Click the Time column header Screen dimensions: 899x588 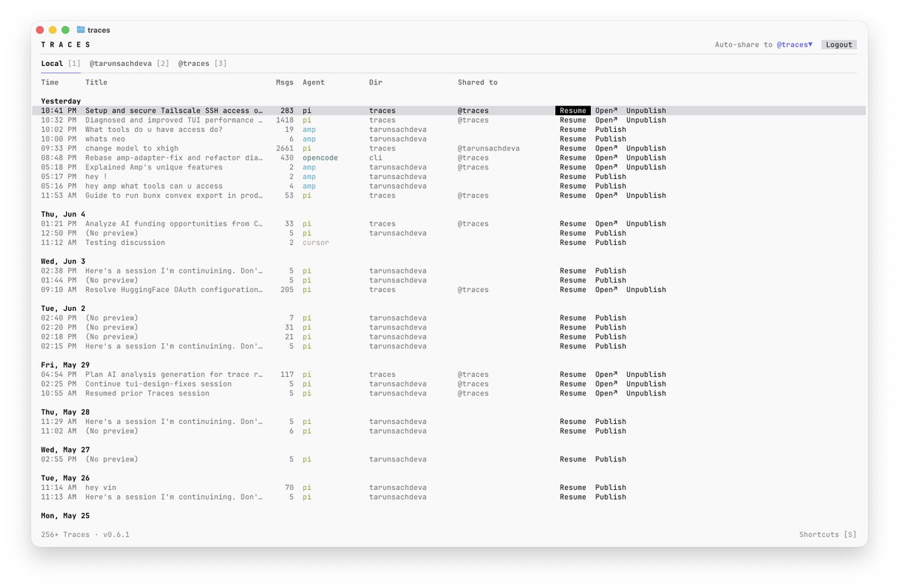tap(49, 82)
